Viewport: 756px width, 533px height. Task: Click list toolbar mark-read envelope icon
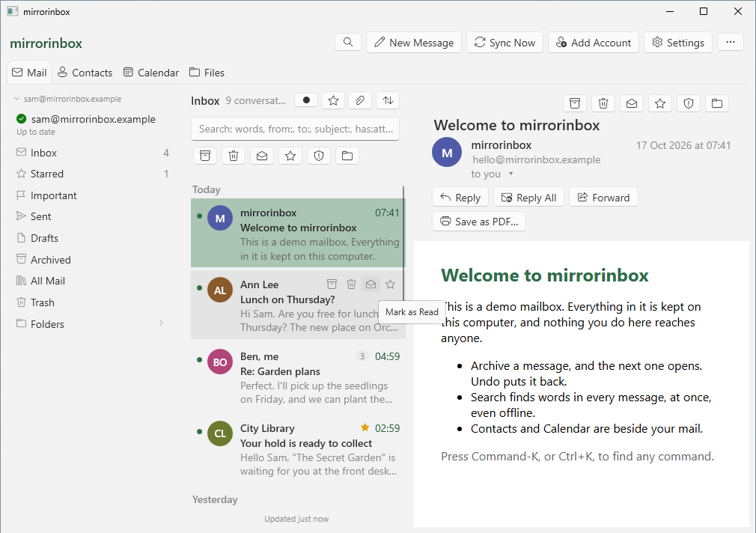[x=262, y=156]
